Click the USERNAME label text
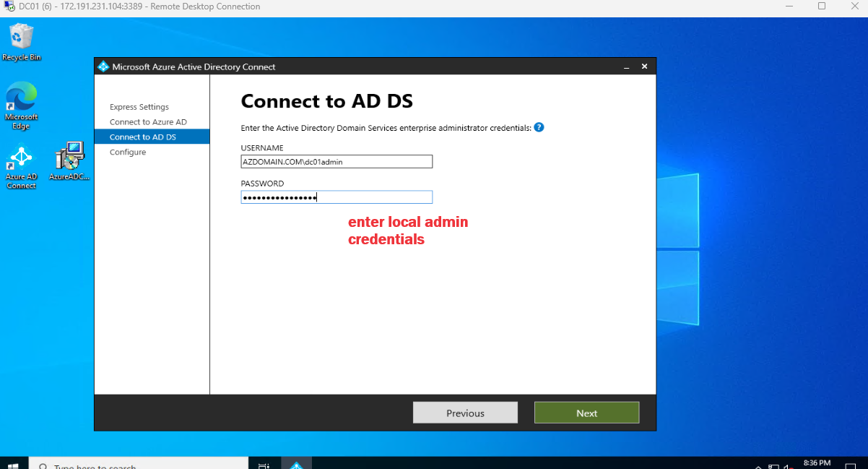The width and height of the screenshot is (868, 469). pyautogui.click(x=262, y=148)
